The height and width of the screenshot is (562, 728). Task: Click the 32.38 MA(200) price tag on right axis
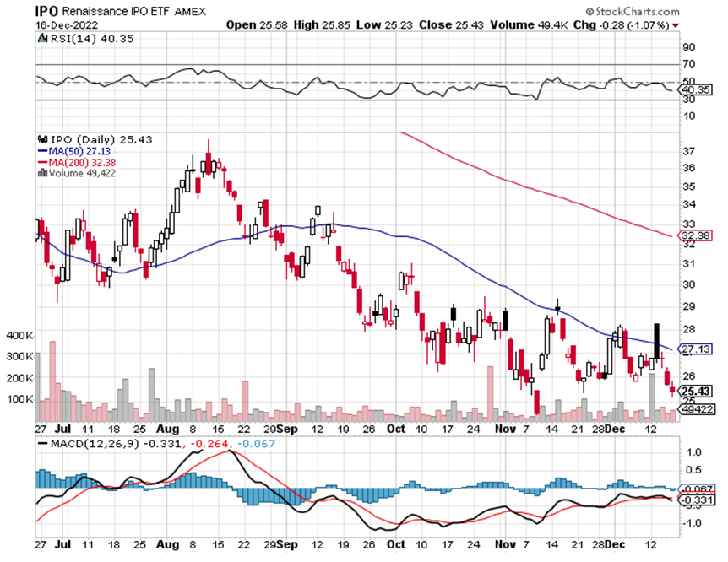pos(694,235)
